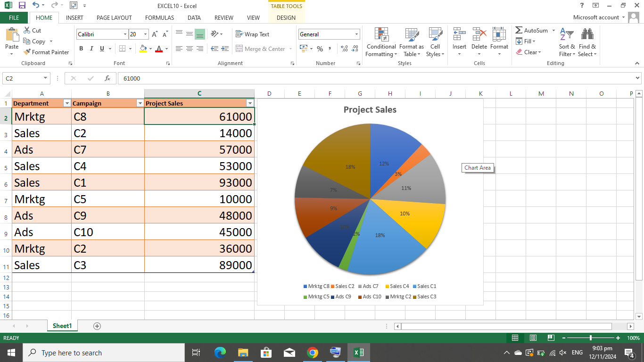644x362 pixels.
Task: Switch to the PAGE LAYOUT ribbon tab
Action: pos(114,18)
